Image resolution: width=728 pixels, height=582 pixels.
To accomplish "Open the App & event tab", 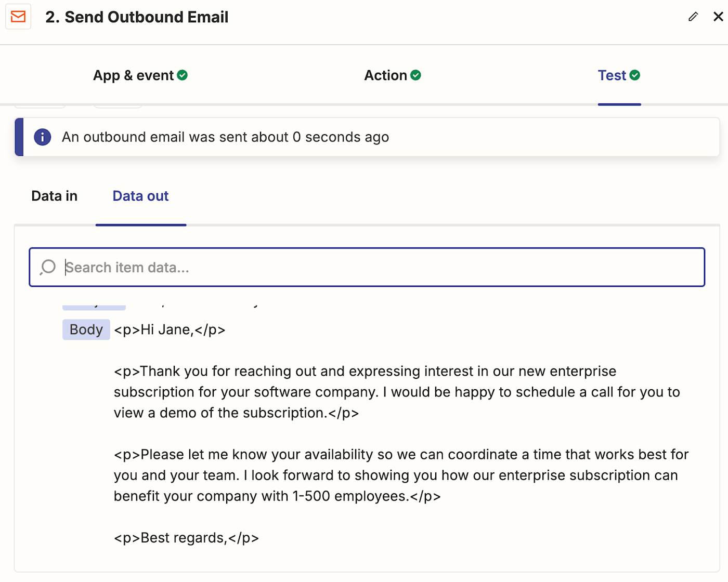I will click(134, 75).
